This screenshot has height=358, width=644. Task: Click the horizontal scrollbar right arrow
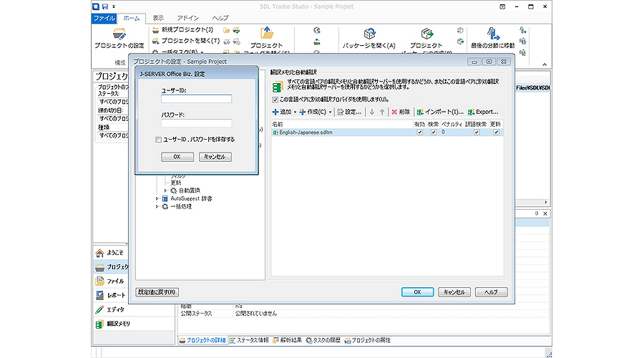point(546,202)
